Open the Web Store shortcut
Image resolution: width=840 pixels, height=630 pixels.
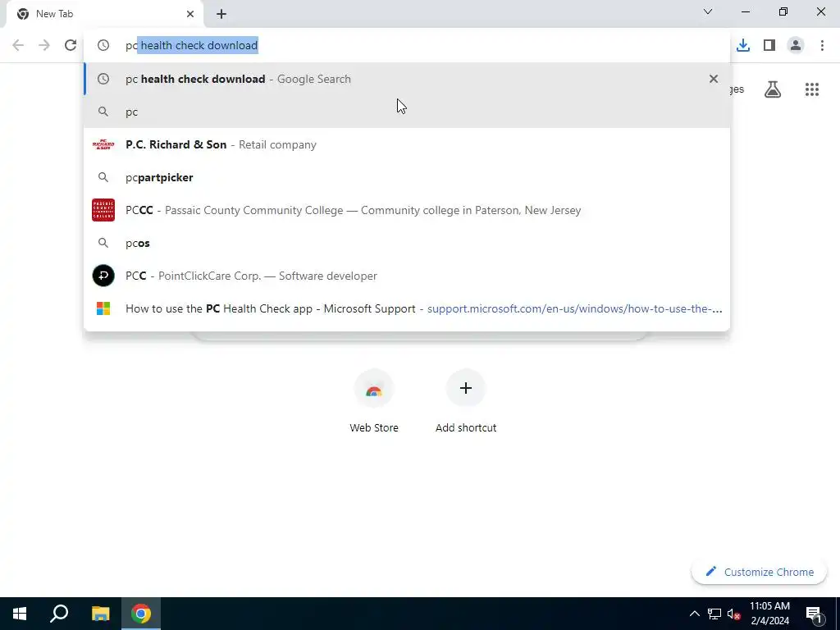pyautogui.click(x=374, y=401)
